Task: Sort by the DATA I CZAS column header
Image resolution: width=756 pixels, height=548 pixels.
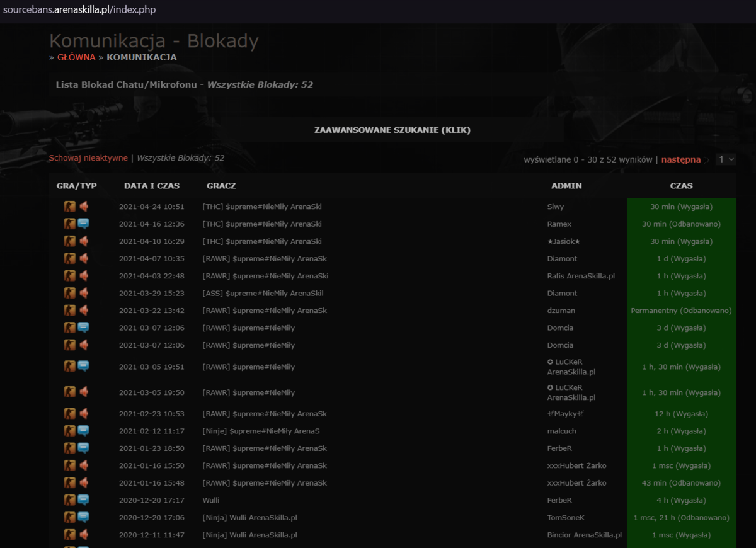Action: point(152,186)
